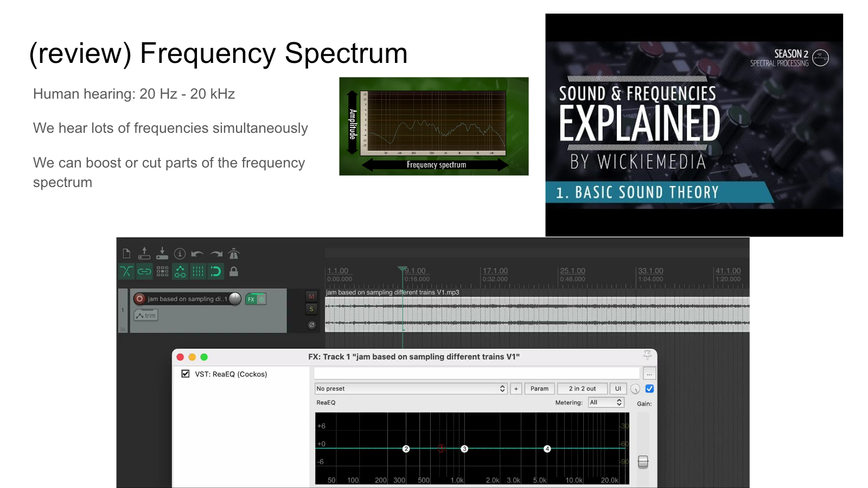Image resolution: width=868 pixels, height=488 pixels.
Task: Toggle item grouping chain-link icon
Action: [144, 271]
